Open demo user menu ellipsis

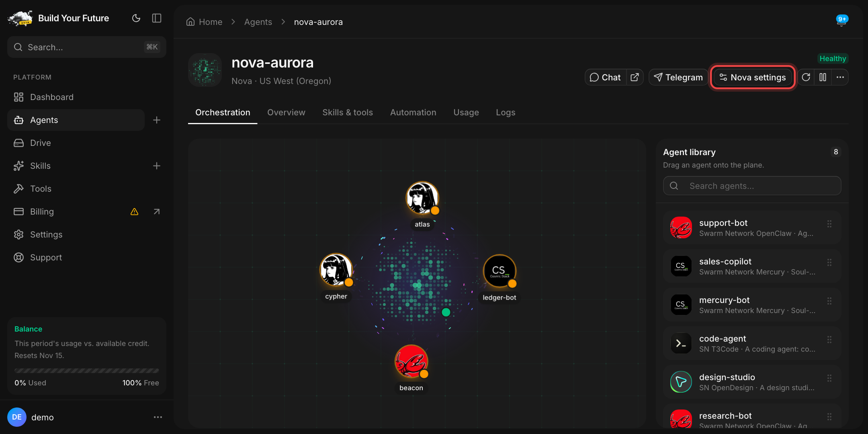(158, 417)
